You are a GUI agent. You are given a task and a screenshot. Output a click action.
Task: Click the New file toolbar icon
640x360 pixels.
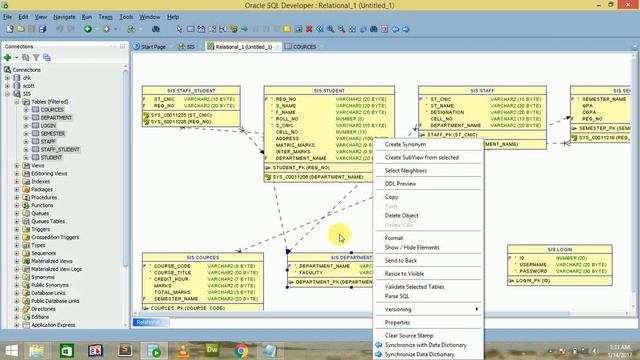(x=10, y=29)
